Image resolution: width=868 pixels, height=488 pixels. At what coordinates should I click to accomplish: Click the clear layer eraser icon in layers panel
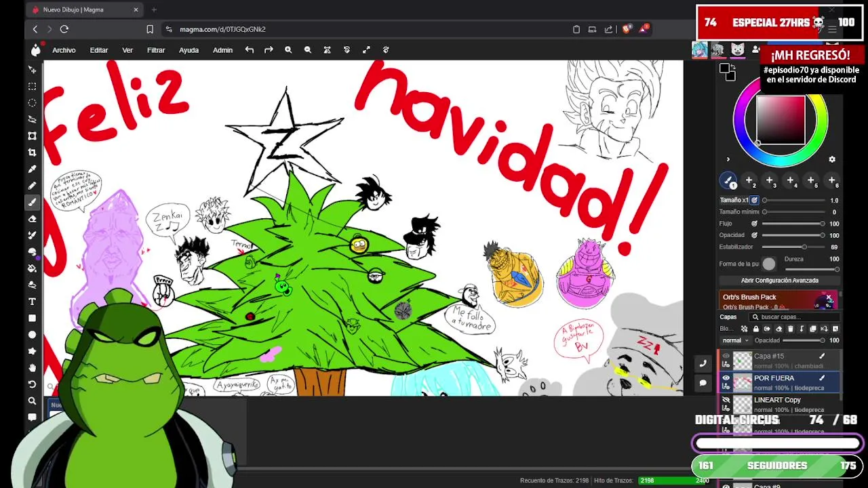pyautogui.click(x=778, y=329)
